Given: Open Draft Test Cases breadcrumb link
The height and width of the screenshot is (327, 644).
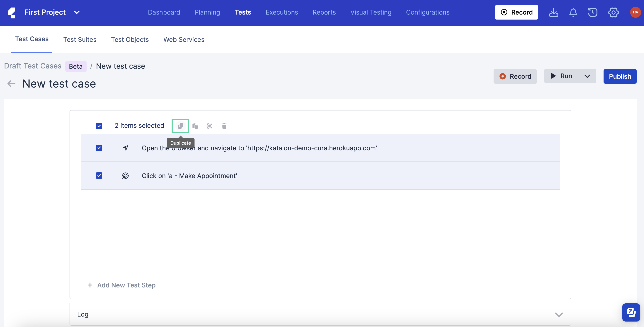Looking at the screenshot, I should (x=33, y=66).
